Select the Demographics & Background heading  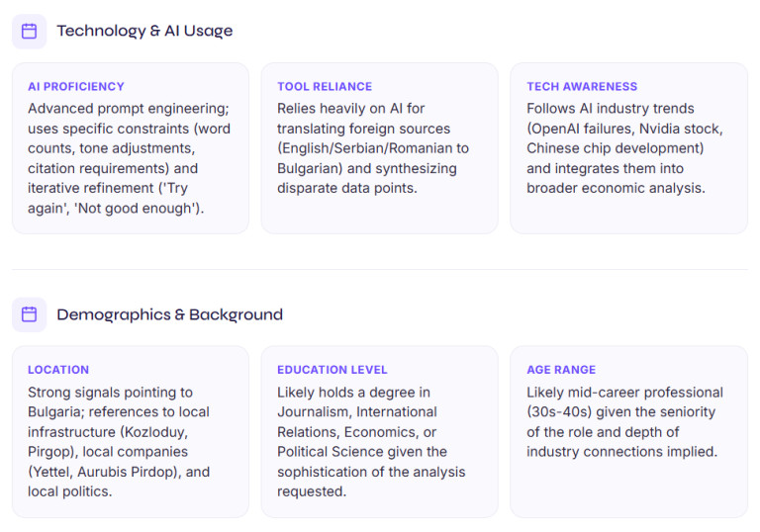[169, 314]
